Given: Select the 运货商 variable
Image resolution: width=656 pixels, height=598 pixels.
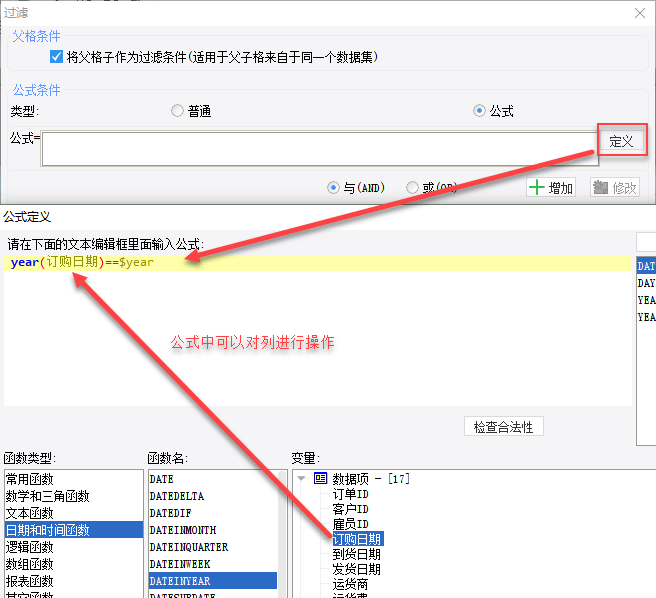Looking at the screenshot, I should coord(351,584).
